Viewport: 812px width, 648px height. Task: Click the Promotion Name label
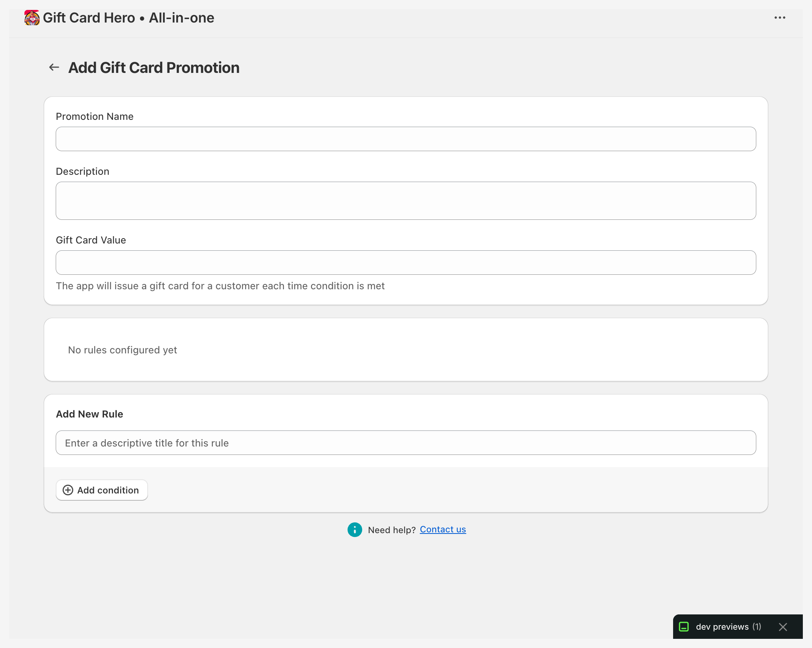point(95,116)
